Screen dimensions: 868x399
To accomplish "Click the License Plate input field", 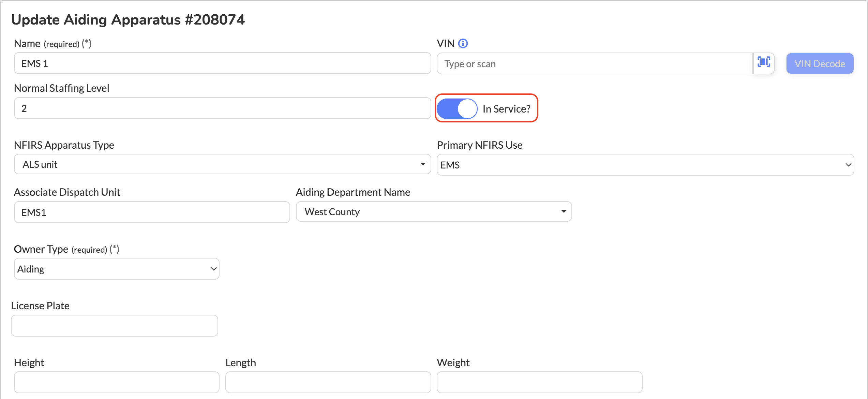I will 114,326.
